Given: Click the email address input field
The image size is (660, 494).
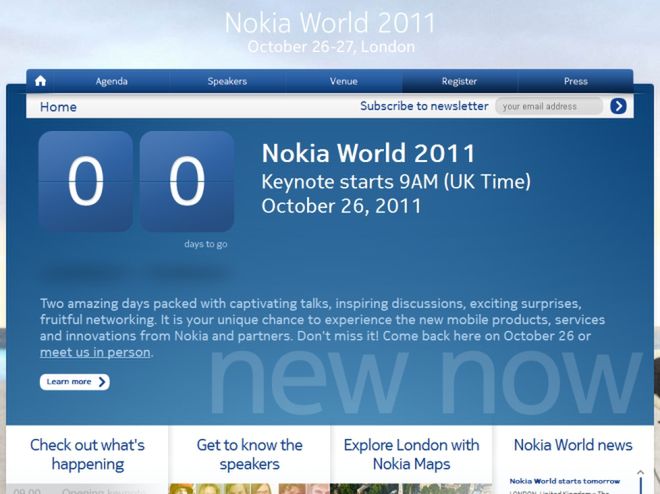Looking at the screenshot, I should (549, 106).
